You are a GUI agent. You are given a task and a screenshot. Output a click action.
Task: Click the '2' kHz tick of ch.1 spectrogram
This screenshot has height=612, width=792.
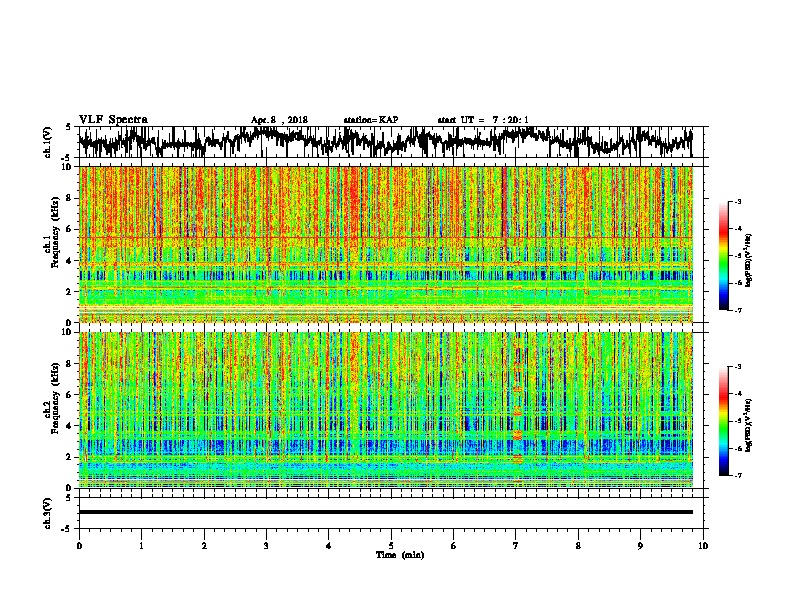click(70, 292)
